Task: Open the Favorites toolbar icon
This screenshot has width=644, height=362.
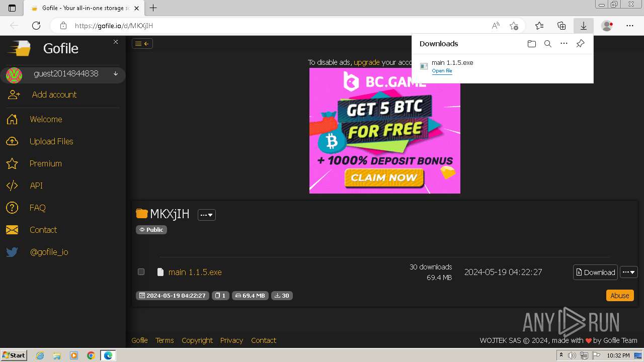Action: tap(539, 26)
